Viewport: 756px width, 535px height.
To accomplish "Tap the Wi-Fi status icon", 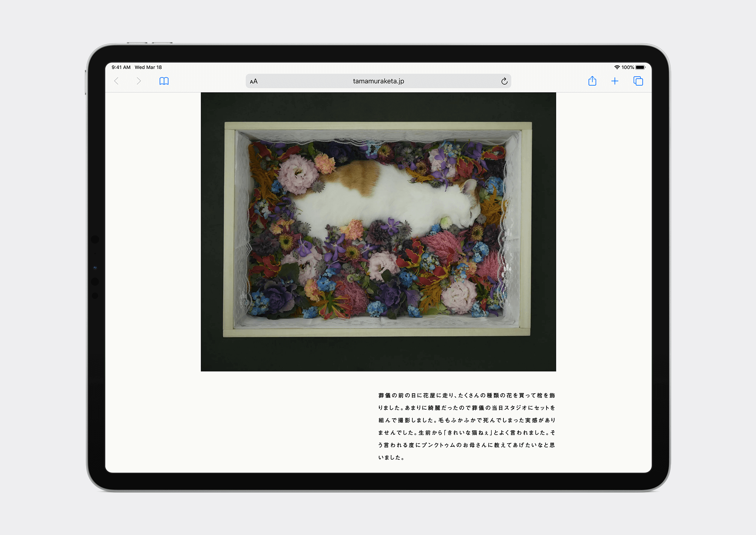I will 617,67.
